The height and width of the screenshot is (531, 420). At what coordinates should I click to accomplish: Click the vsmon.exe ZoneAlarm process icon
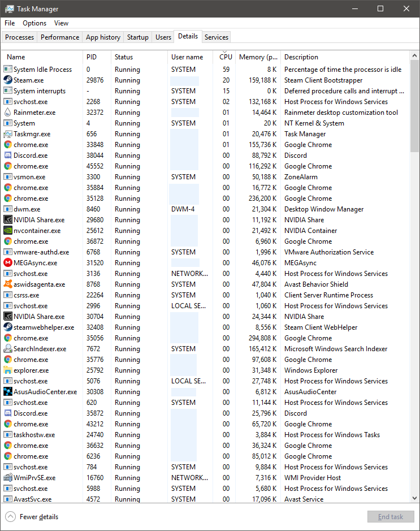coord(8,177)
